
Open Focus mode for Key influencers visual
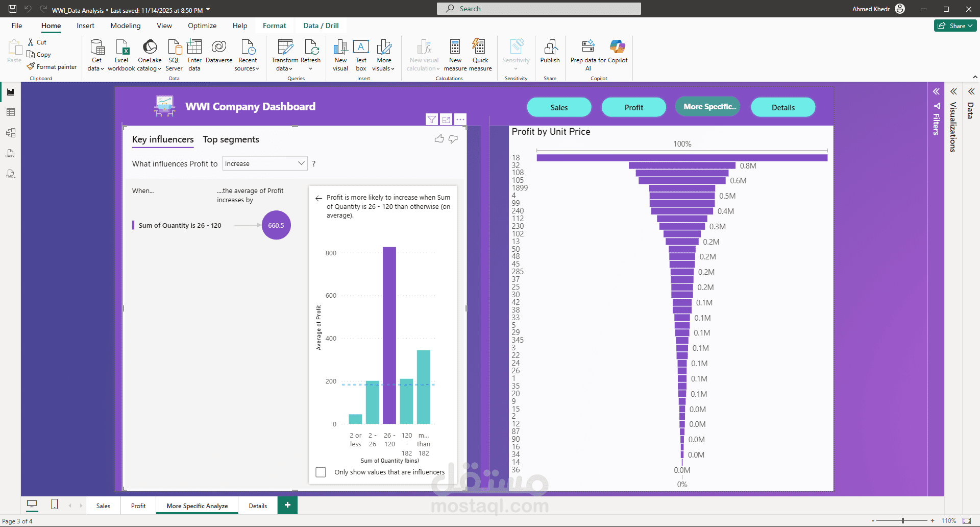(446, 119)
